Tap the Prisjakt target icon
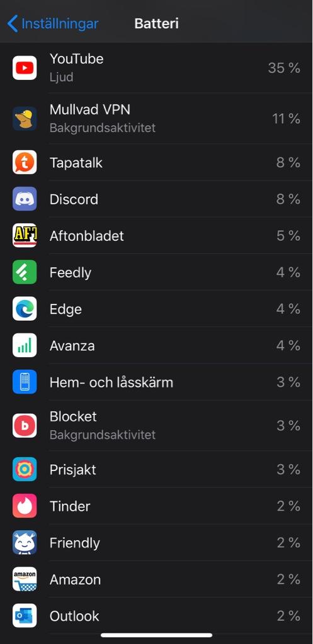The height and width of the screenshot is (644, 313). click(25, 469)
